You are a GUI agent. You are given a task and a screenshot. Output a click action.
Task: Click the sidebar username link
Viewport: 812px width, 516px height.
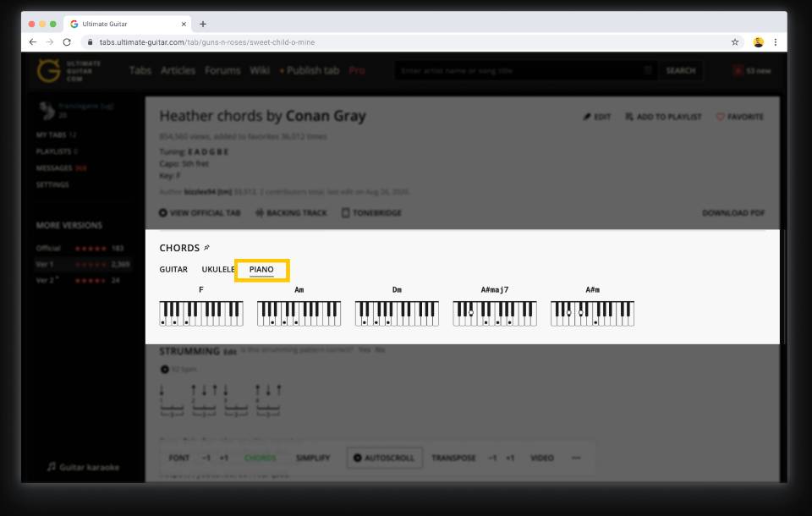point(86,106)
